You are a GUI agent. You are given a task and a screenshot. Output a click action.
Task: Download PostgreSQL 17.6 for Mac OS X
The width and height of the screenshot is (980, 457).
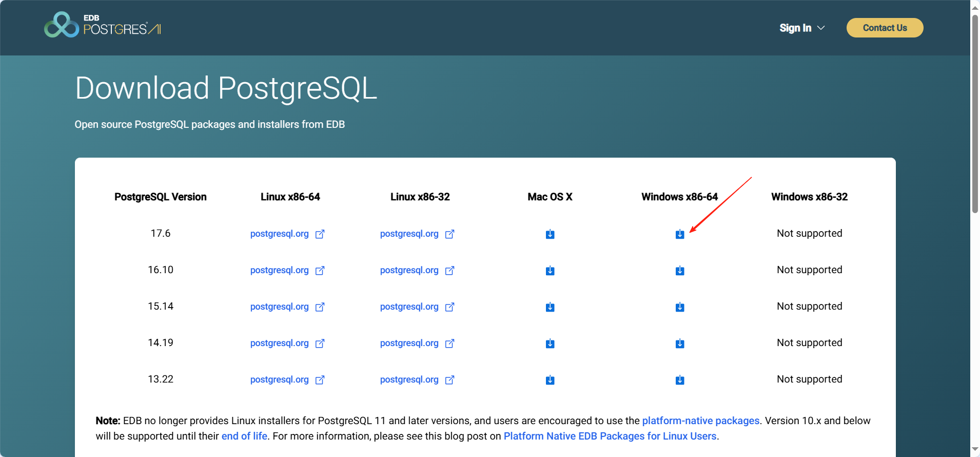(550, 234)
